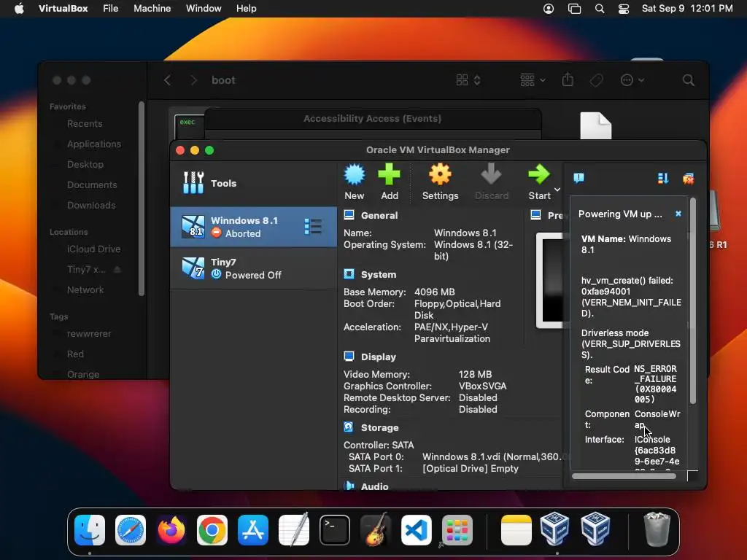The image size is (747, 560).
Task: Select iCloud Drive in Finder sidebar
Action: point(93,249)
